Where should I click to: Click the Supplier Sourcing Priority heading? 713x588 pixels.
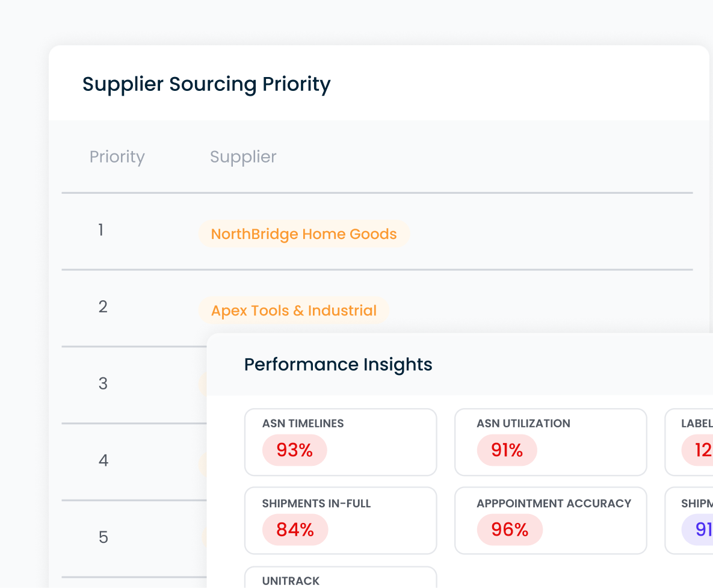tap(206, 84)
